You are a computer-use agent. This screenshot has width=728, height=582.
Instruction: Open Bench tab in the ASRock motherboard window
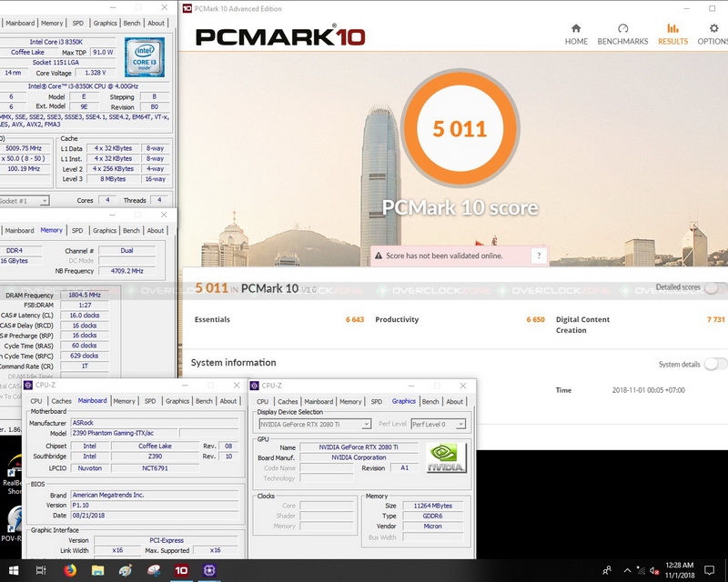coord(204,401)
